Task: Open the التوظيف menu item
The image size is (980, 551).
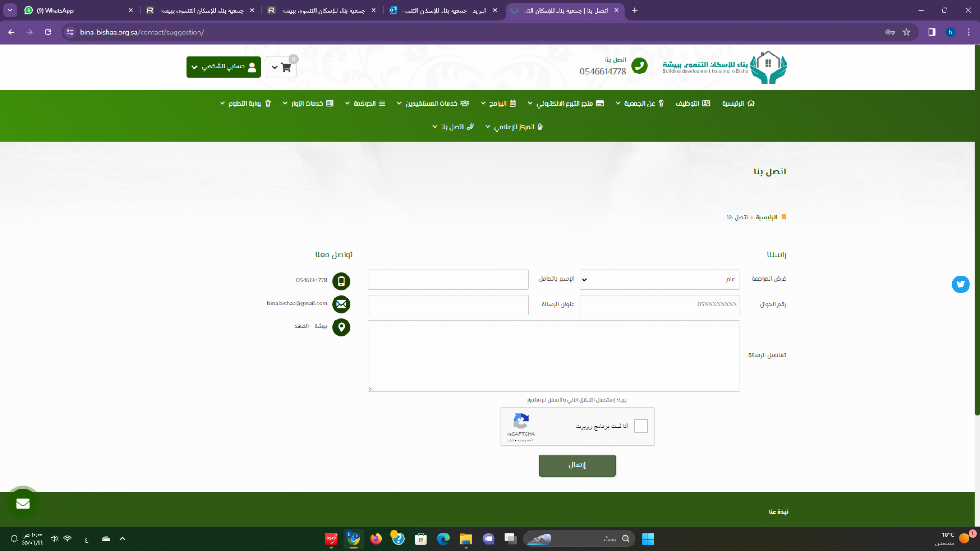Action: (692, 103)
